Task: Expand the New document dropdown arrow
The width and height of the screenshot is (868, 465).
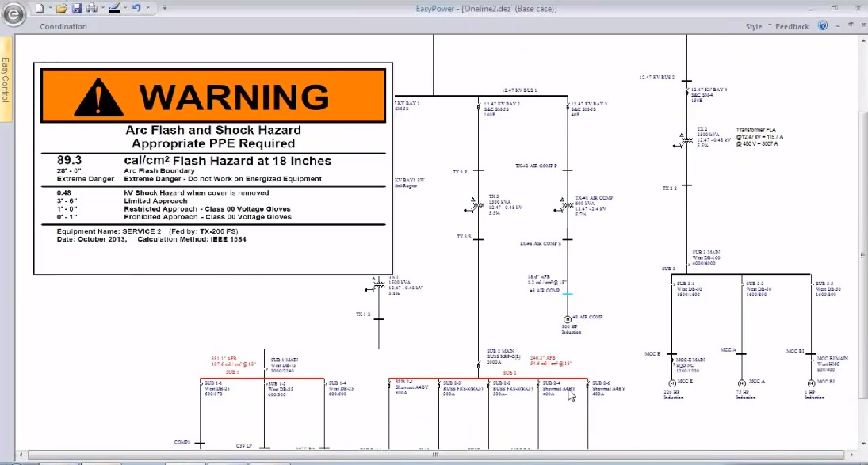Action: click(49, 8)
